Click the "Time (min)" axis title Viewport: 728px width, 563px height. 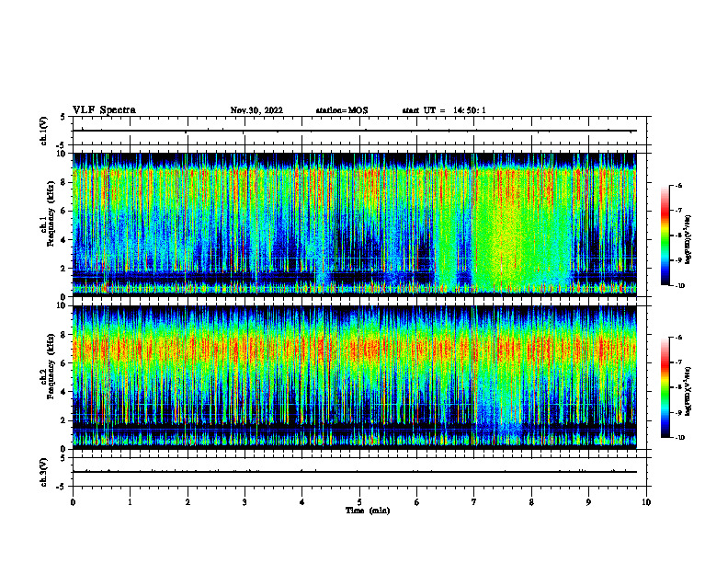click(368, 511)
